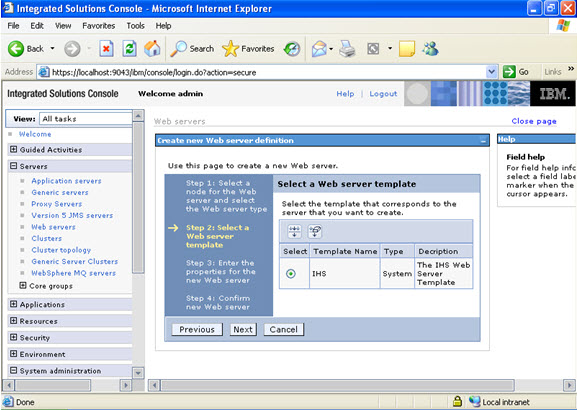Click the Cancel button

(284, 329)
